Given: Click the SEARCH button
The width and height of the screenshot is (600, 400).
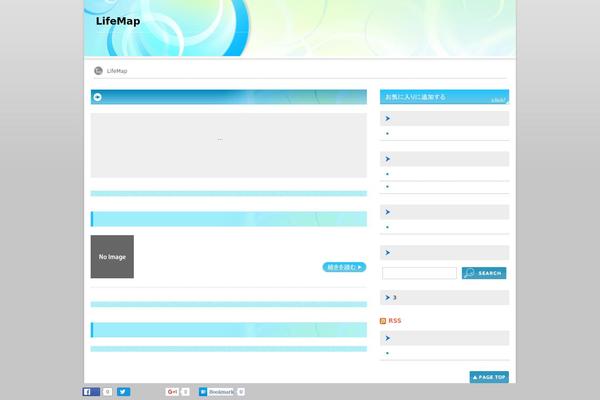Looking at the screenshot, I should [484, 273].
